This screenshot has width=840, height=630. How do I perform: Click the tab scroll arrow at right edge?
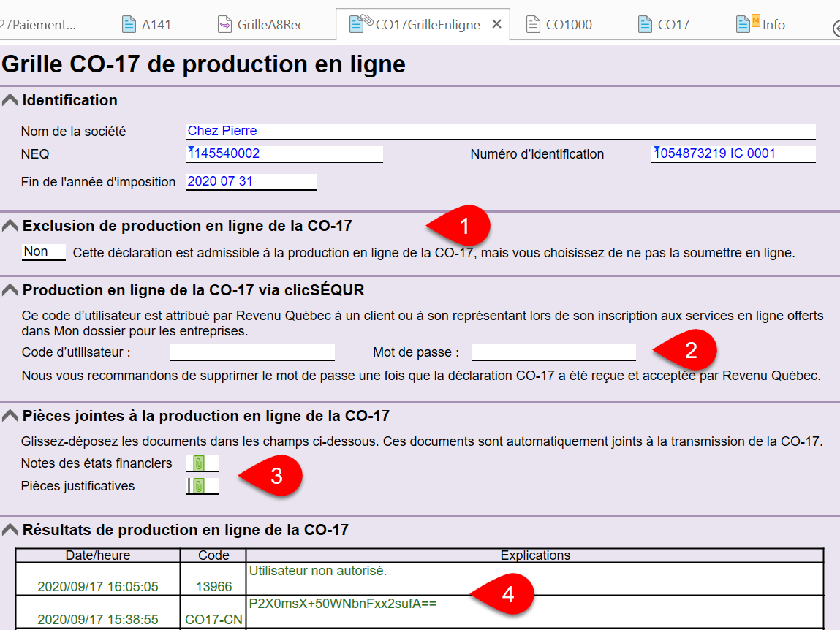836,28
